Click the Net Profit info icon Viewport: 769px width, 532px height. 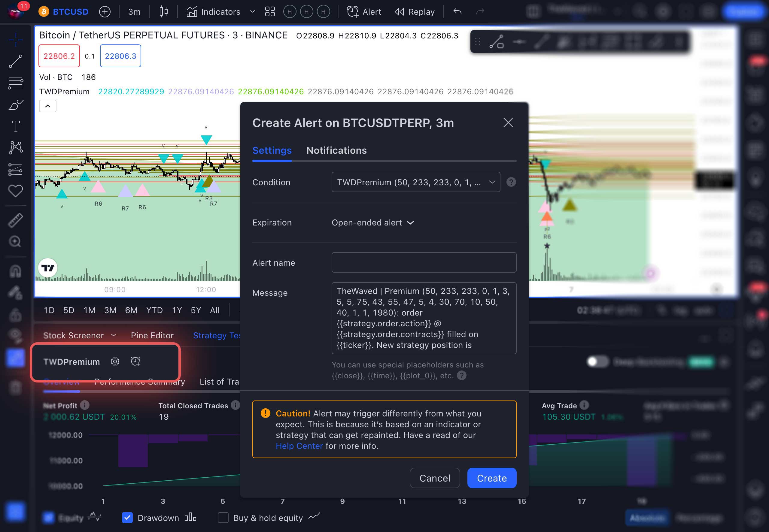click(85, 405)
